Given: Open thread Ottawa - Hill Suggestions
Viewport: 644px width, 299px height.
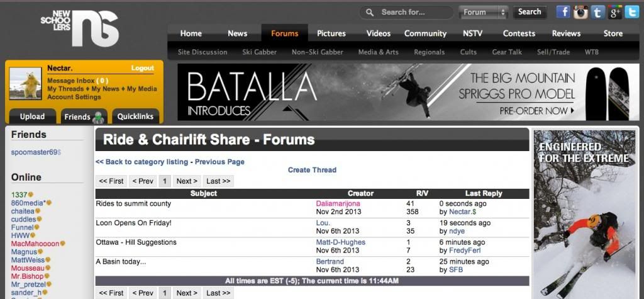Looking at the screenshot, I should (136, 242).
